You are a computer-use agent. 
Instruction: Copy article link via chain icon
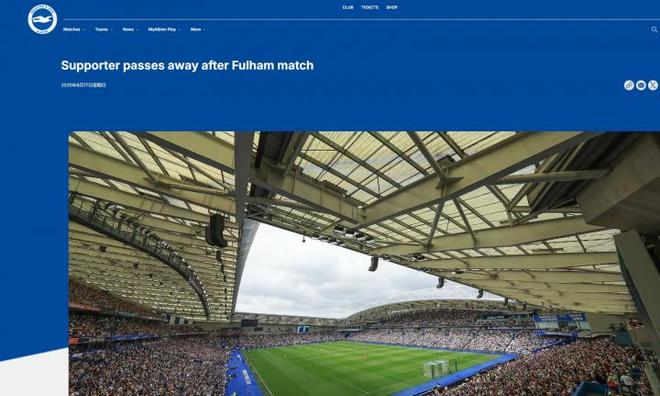click(629, 85)
